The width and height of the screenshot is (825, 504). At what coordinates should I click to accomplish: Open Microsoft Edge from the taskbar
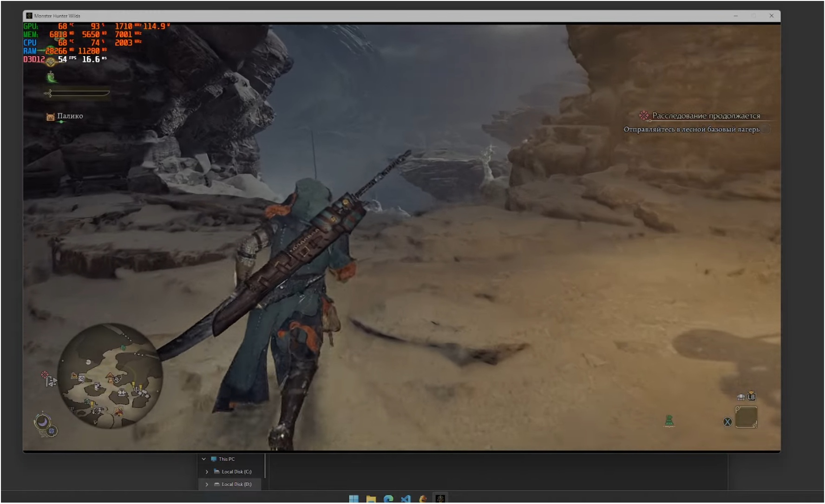(x=388, y=499)
